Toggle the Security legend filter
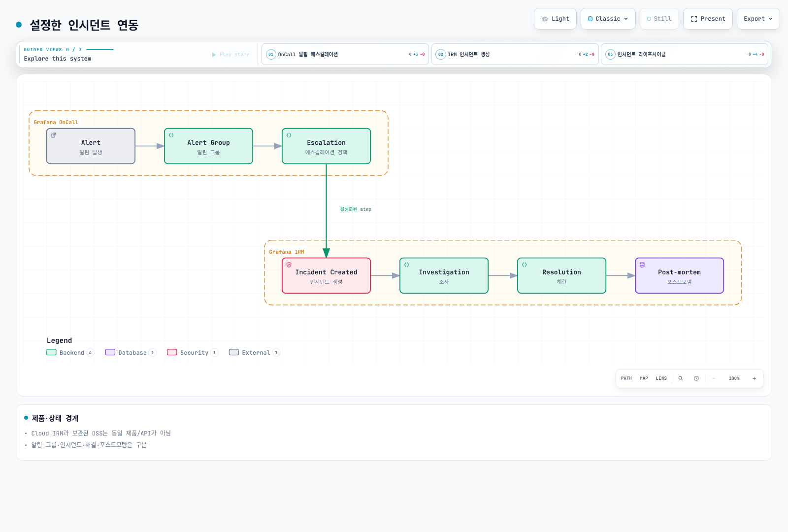Screen dimensions: 788x532 click(x=193, y=352)
